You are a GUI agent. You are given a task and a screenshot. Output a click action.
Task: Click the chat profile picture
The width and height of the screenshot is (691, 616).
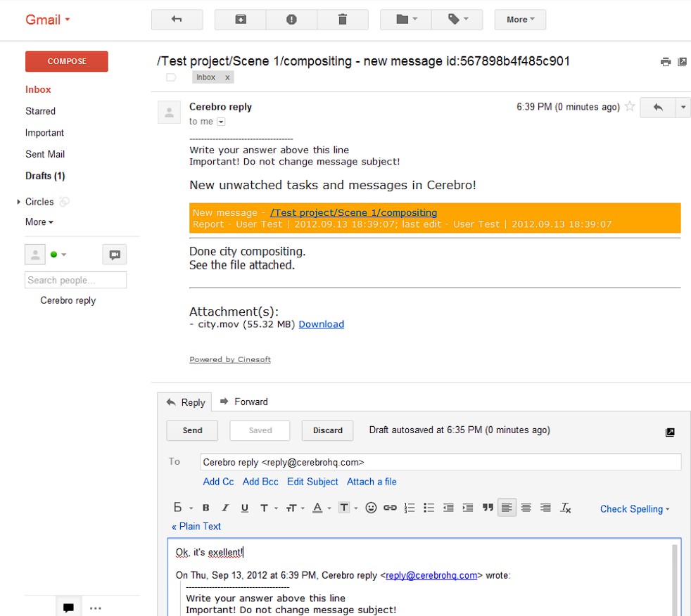[x=34, y=255]
